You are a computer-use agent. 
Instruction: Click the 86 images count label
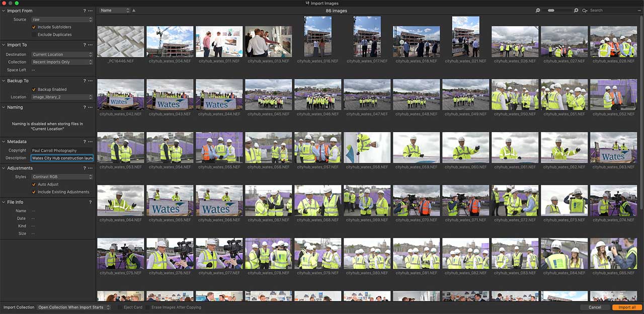click(x=336, y=11)
